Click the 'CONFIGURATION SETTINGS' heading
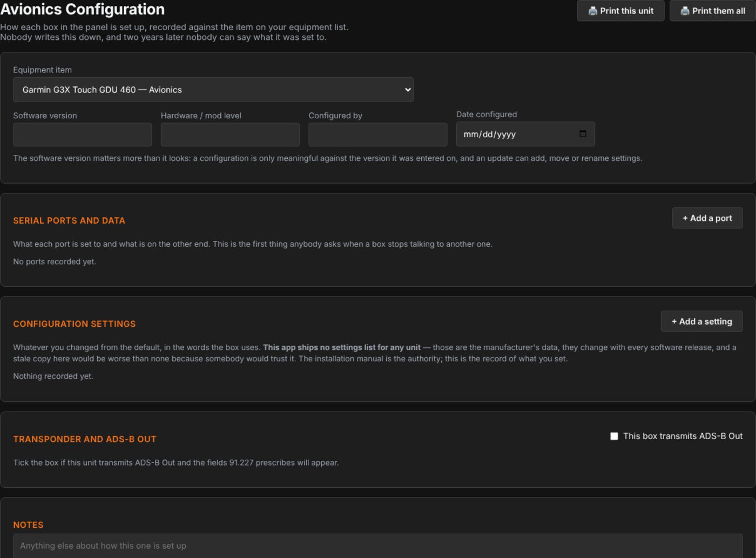The width and height of the screenshot is (756, 558). tap(75, 324)
